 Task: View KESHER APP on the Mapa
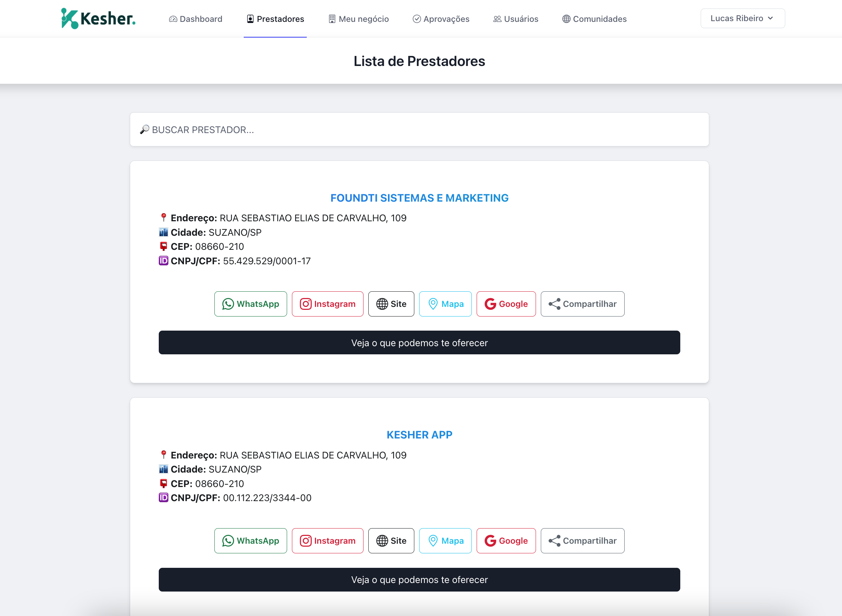pyautogui.click(x=445, y=541)
